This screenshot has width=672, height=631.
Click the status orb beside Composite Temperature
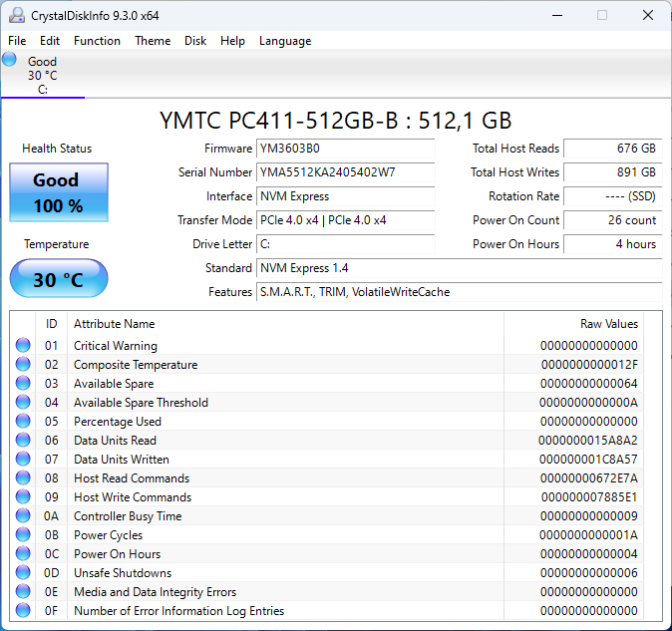[x=23, y=365]
